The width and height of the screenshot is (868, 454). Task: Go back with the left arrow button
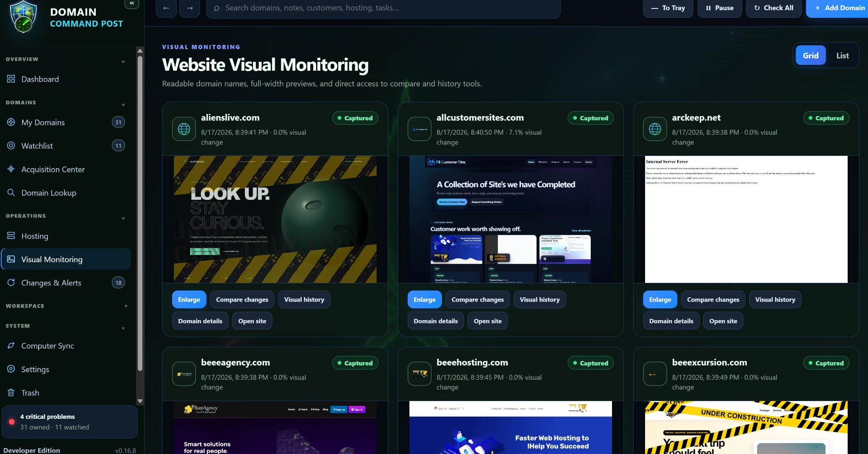pos(166,8)
